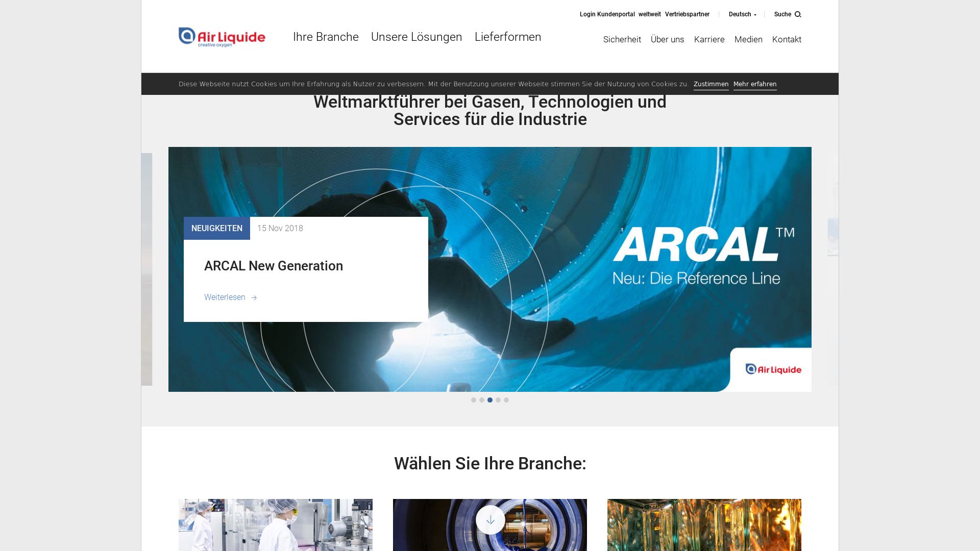Select the second carousel dot
The image size is (980, 551).
point(482,400)
